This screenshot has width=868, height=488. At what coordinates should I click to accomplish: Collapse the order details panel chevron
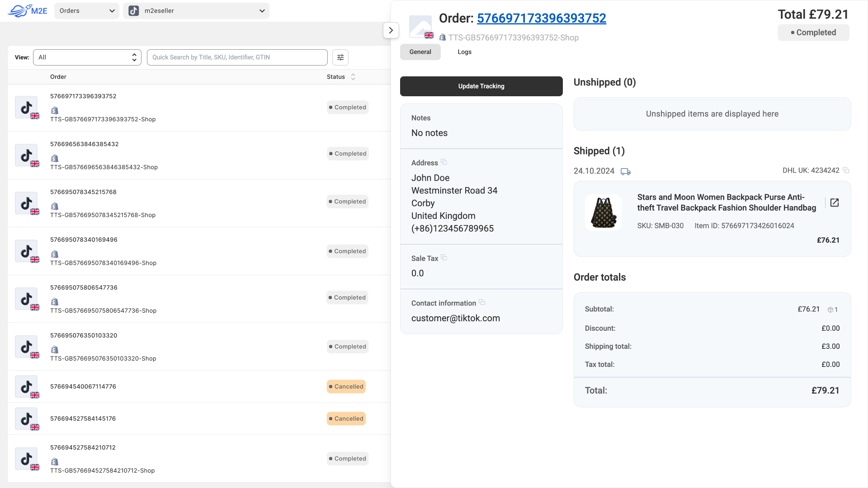pyautogui.click(x=391, y=30)
